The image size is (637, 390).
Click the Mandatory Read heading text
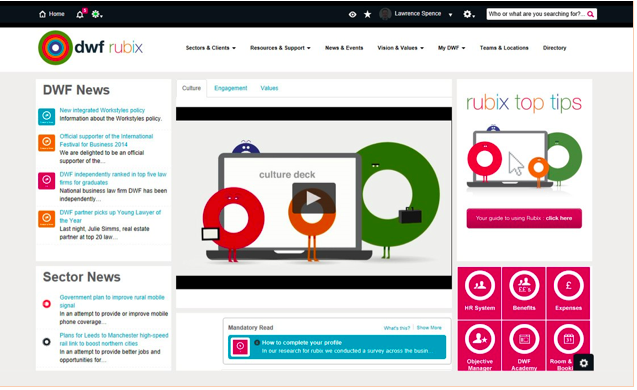(x=251, y=328)
